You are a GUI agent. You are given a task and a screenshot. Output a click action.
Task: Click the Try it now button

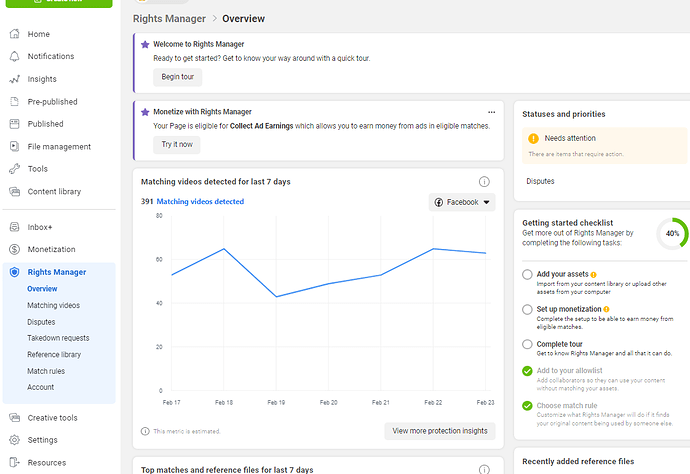coord(177,145)
